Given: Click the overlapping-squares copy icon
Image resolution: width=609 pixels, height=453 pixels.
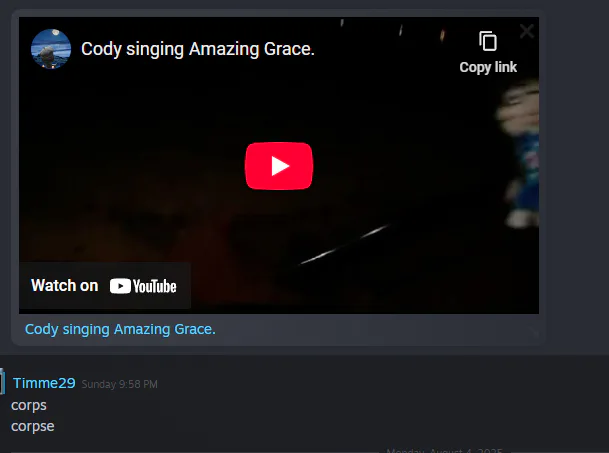Looking at the screenshot, I should [488, 41].
